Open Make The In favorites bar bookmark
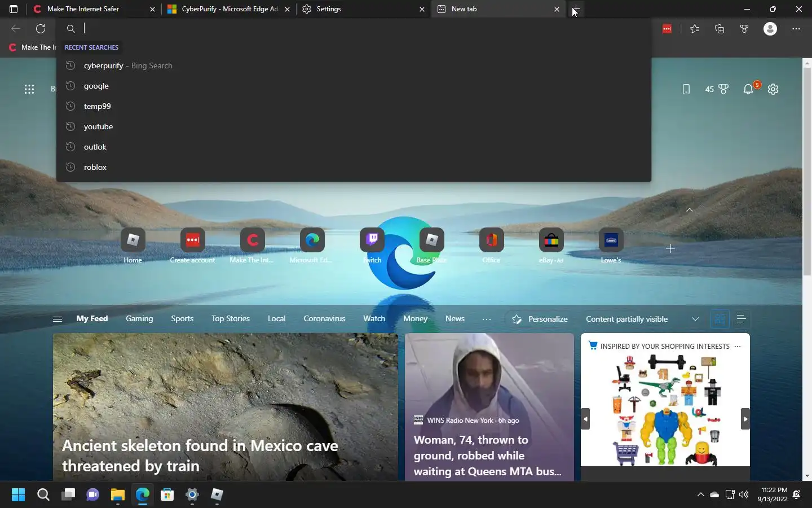This screenshot has height=508, width=812. pyautogui.click(x=33, y=47)
